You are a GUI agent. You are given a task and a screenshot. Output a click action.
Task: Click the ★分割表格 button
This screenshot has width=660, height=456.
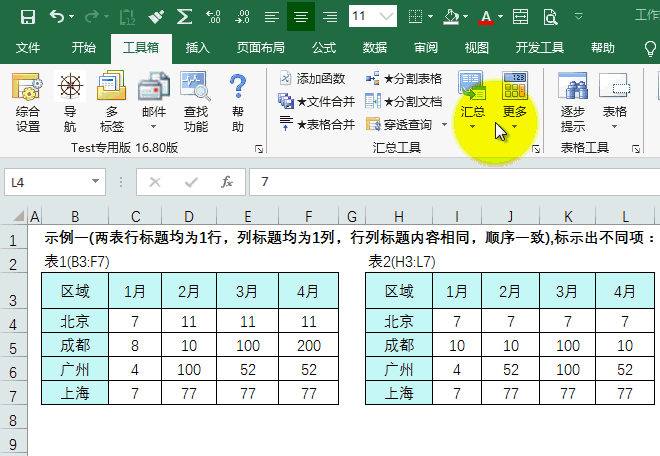tap(404, 78)
